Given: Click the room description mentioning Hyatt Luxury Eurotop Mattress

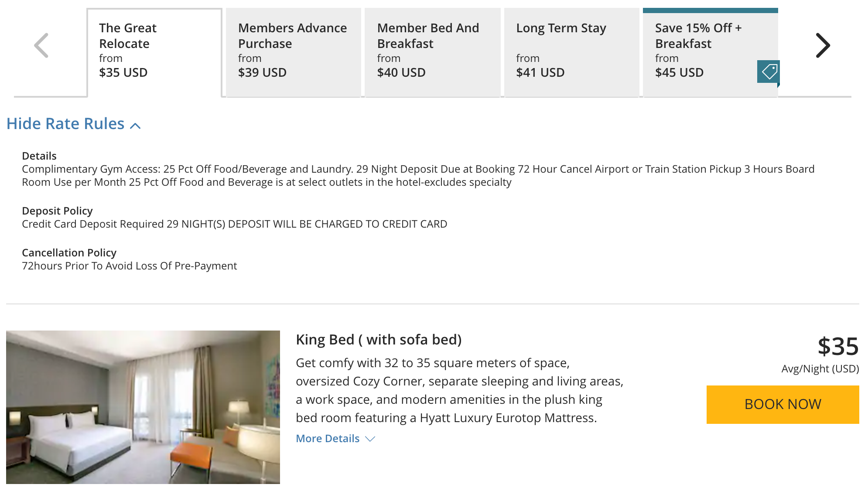Looking at the screenshot, I should 459,390.
